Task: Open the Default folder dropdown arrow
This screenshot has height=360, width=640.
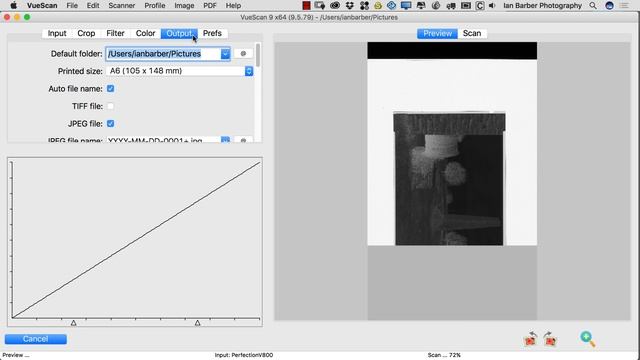Action: pyautogui.click(x=225, y=54)
